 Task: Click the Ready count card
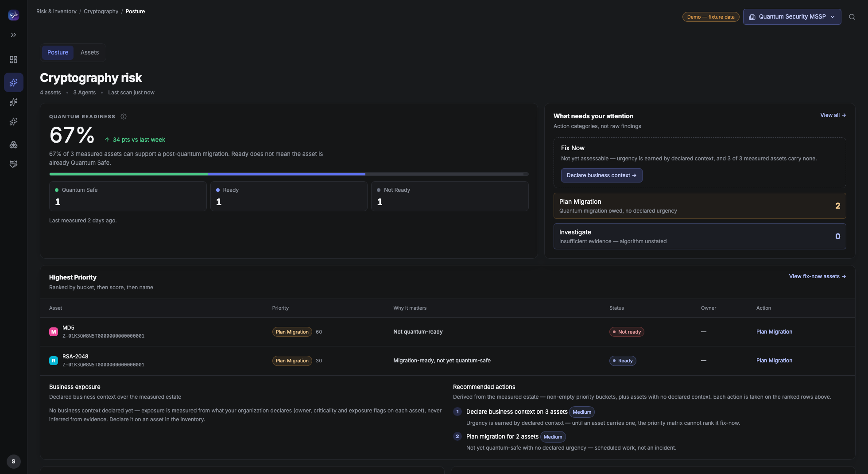[289, 196]
